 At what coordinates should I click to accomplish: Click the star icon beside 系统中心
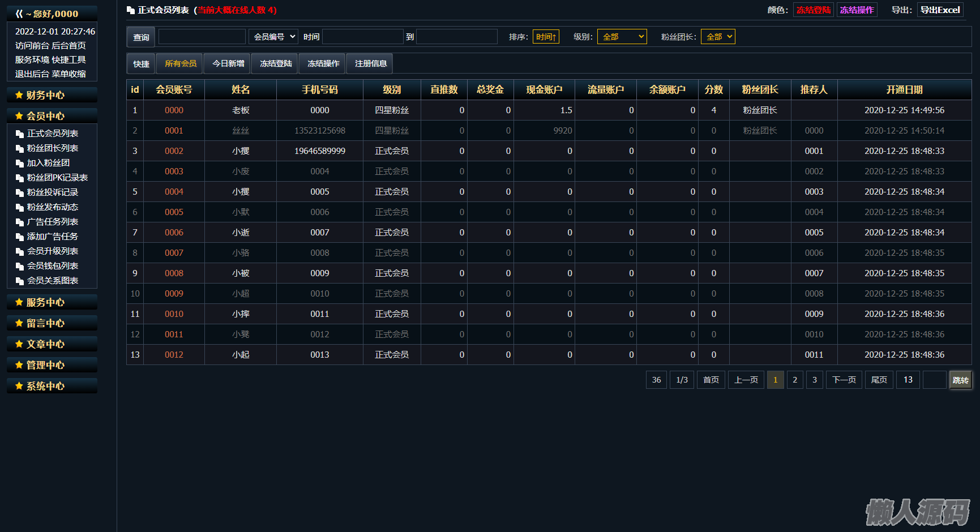click(19, 386)
